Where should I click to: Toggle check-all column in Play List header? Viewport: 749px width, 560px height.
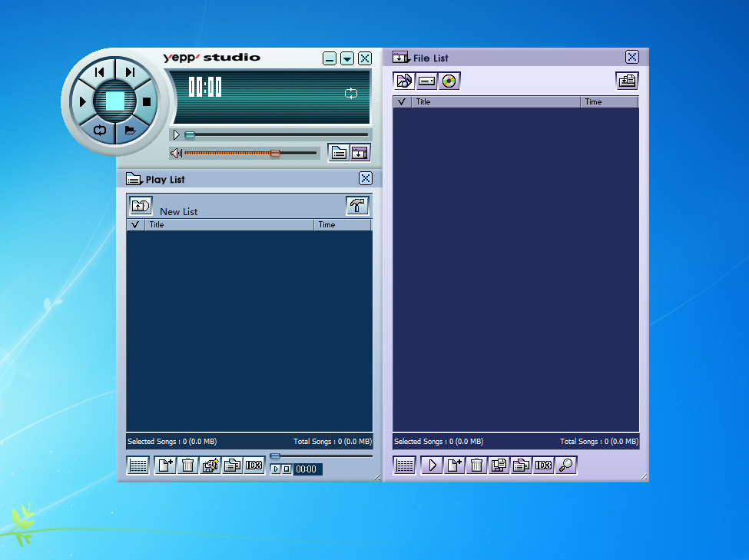coord(136,224)
